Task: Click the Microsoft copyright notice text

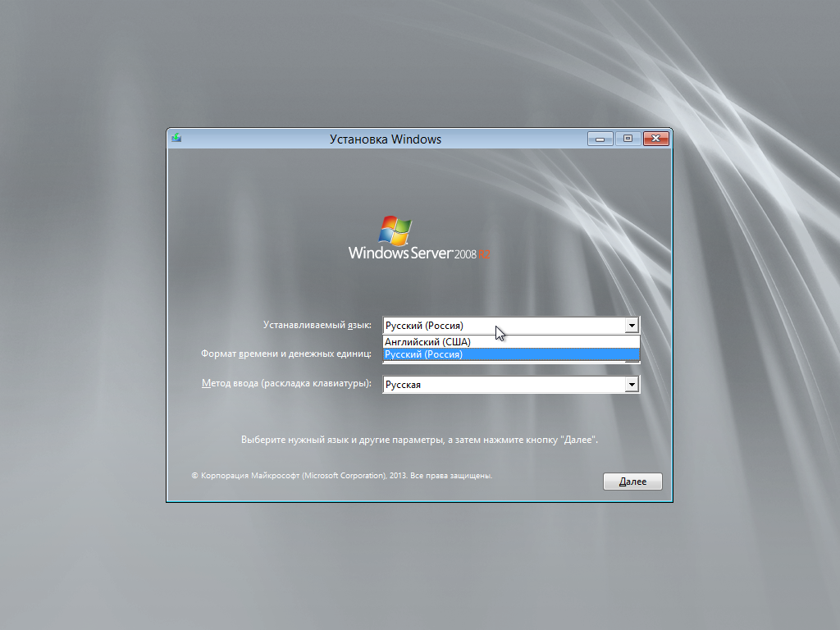Action: click(342, 475)
